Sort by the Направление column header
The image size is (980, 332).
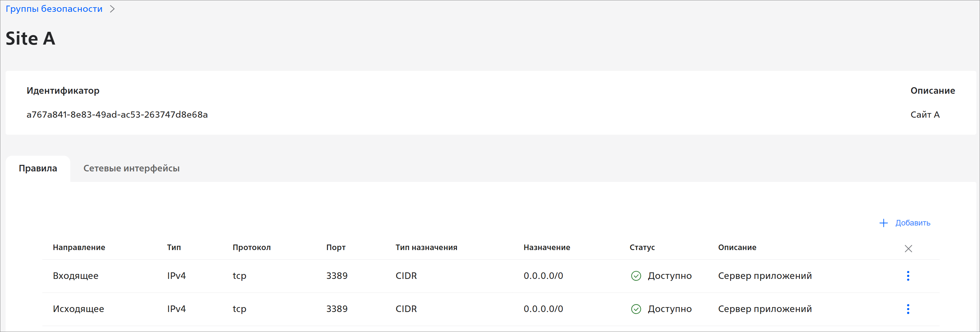(79, 247)
